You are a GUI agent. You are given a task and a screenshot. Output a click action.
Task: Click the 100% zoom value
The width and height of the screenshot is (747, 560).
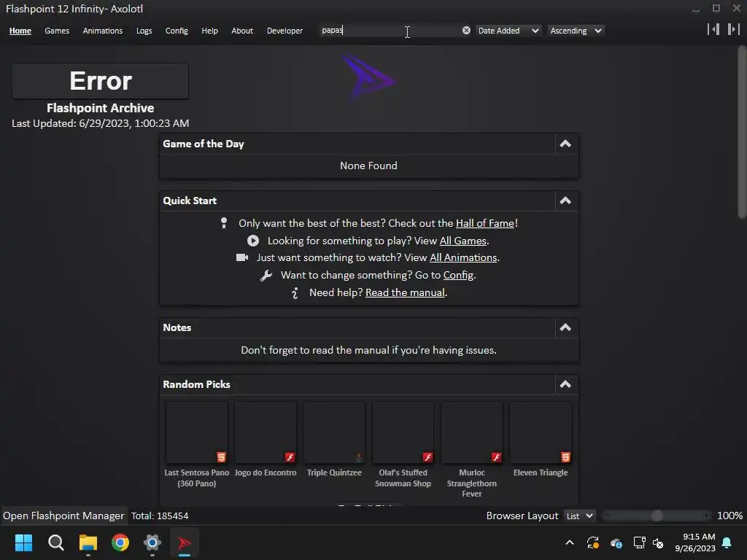(x=729, y=516)
